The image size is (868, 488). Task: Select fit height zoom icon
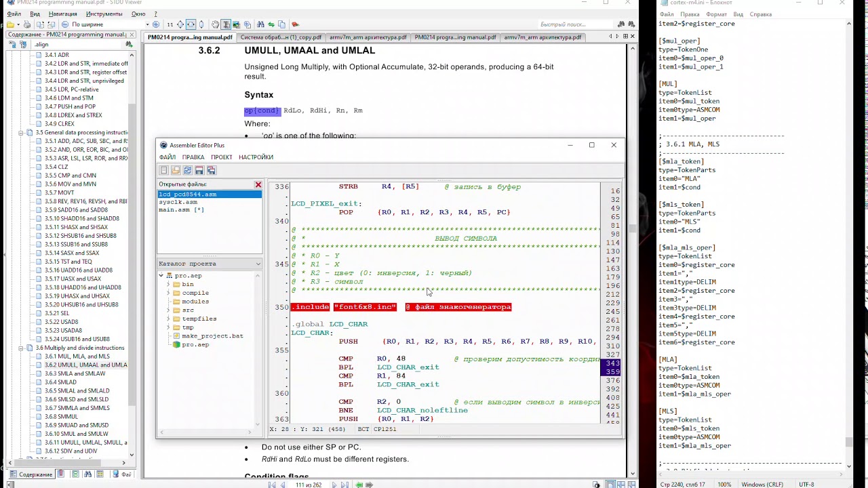click(201, 24)
